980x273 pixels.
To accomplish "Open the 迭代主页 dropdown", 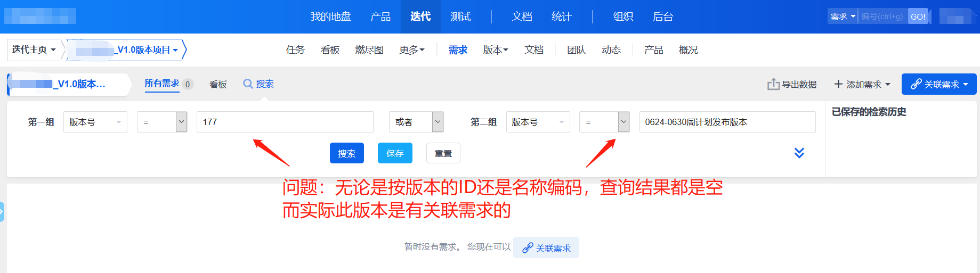I will [x=34, y=49].
